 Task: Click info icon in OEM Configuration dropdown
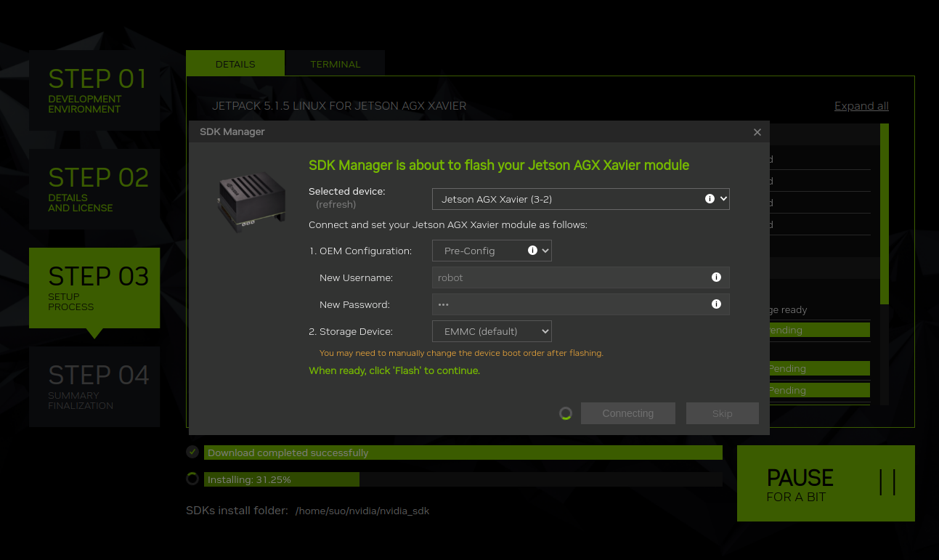[x=532, y=250]
